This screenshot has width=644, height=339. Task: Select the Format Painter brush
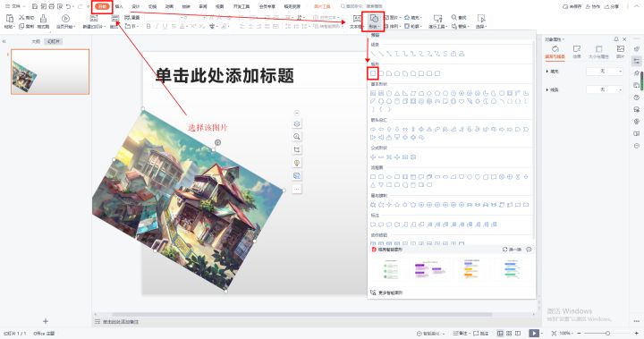(x=43, y=21)
